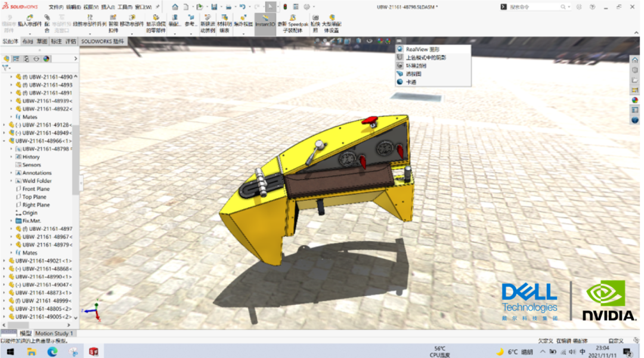Click the Instant3D toolbar button
This screenshot has height=358, width=644.
pyautogui.click(x=265, y=24)
